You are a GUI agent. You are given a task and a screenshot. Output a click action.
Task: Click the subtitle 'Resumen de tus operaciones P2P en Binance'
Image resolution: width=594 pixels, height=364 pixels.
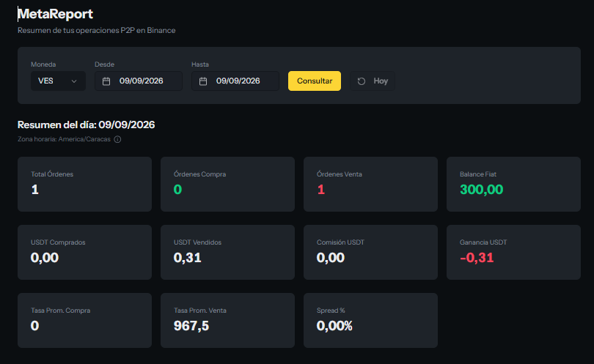tap(96, 30)
